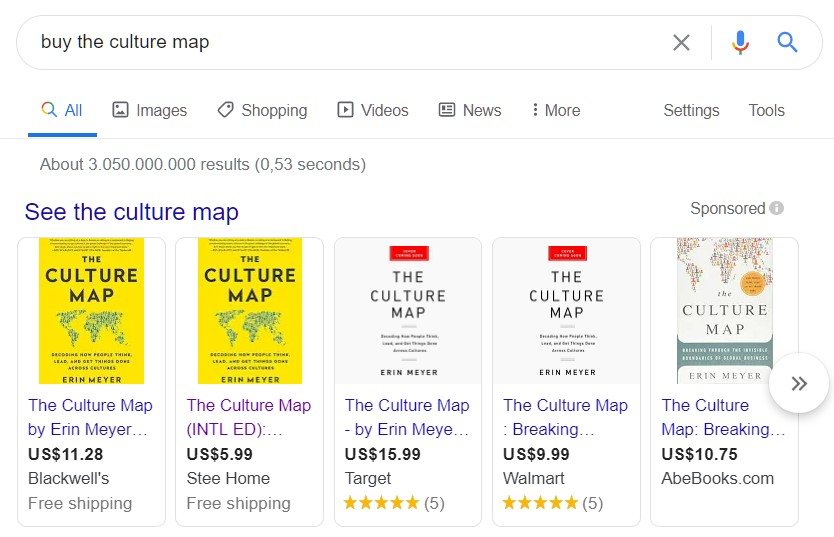Click the US$10.75 price
Screen dimensions: 834x537
coord(699,454)
